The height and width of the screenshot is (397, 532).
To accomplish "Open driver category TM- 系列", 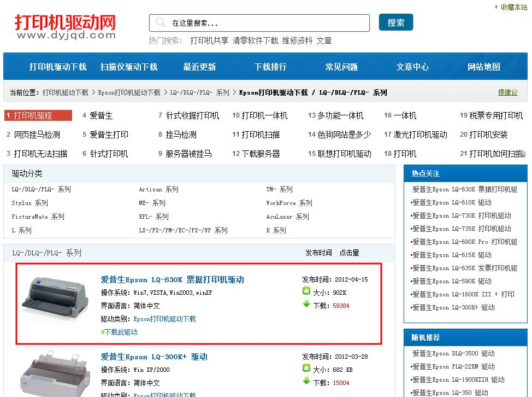I will pyautogui.click(x=279, y=189).
